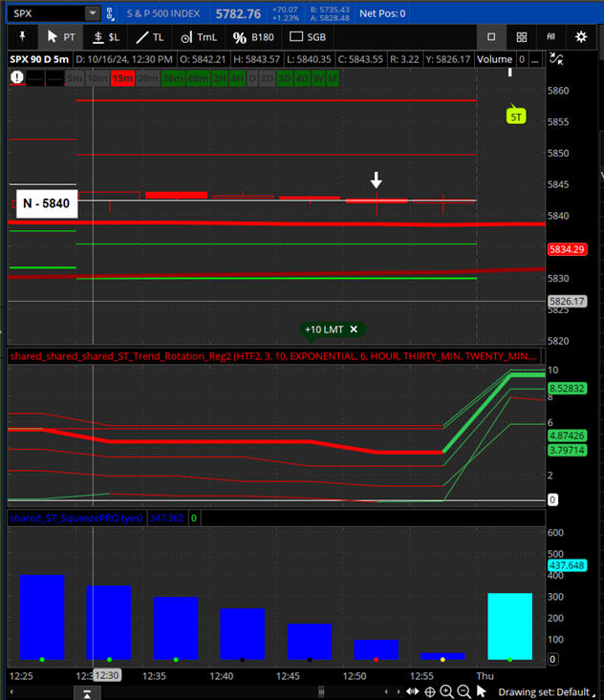This screenshot has height=700, width=604.
Task: Select the TmL time level tool
Action: pyautogui.click(x=199, y=37)
